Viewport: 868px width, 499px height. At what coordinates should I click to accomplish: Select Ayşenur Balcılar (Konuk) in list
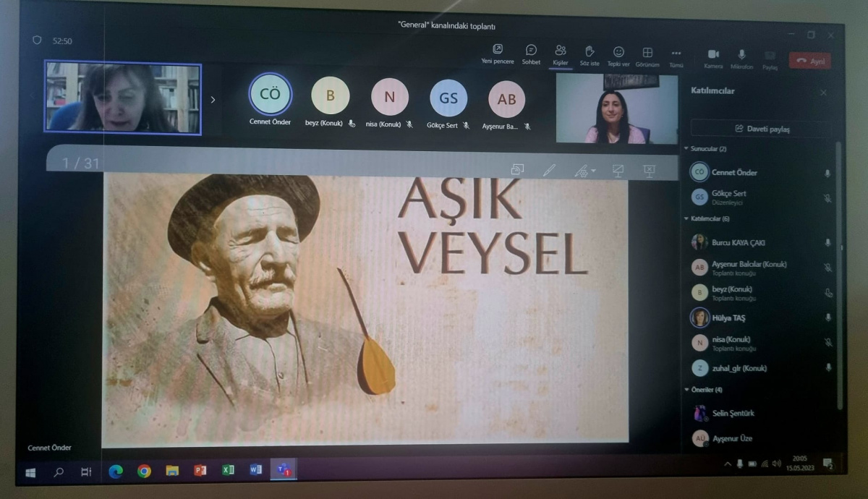click(x=761, y=268)
